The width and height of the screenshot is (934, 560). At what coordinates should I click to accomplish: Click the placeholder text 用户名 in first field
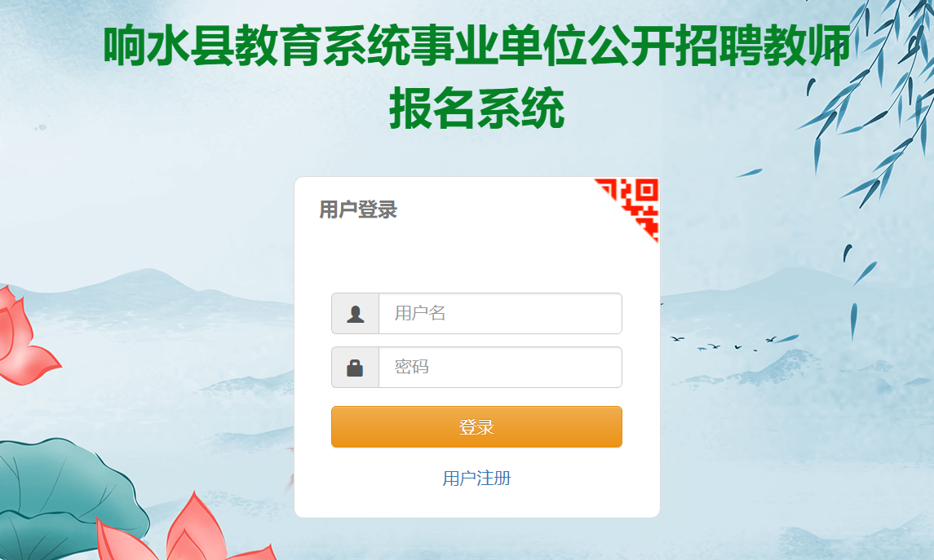[420, 313]
